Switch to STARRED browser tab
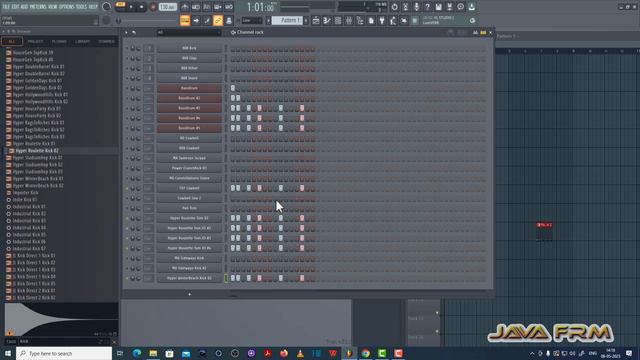Image resolution: width=640 pixels, height=360 pixels. coord(107,41)
